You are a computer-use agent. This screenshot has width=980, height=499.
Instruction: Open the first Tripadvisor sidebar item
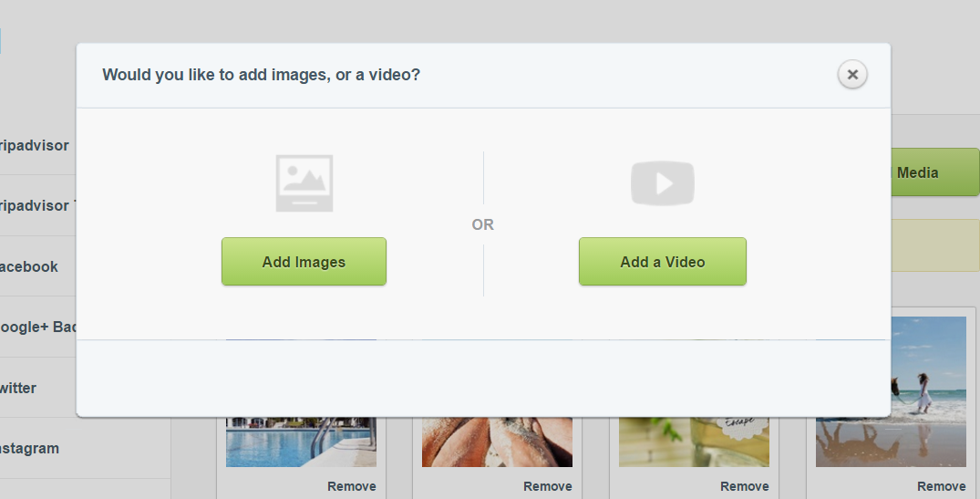click(x=36, y=145)
